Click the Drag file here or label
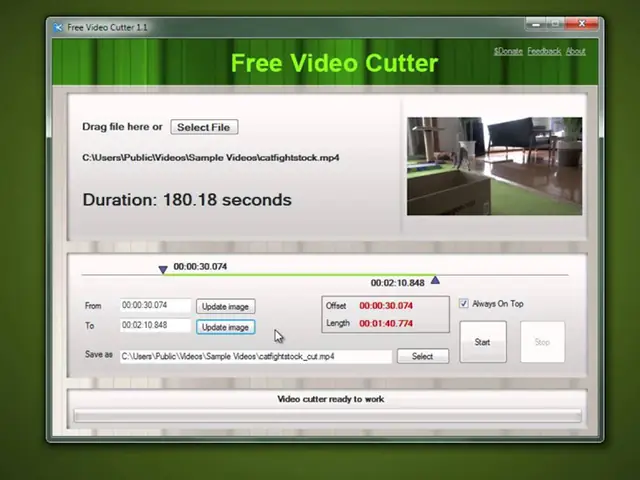 click(x=122, y=127)
